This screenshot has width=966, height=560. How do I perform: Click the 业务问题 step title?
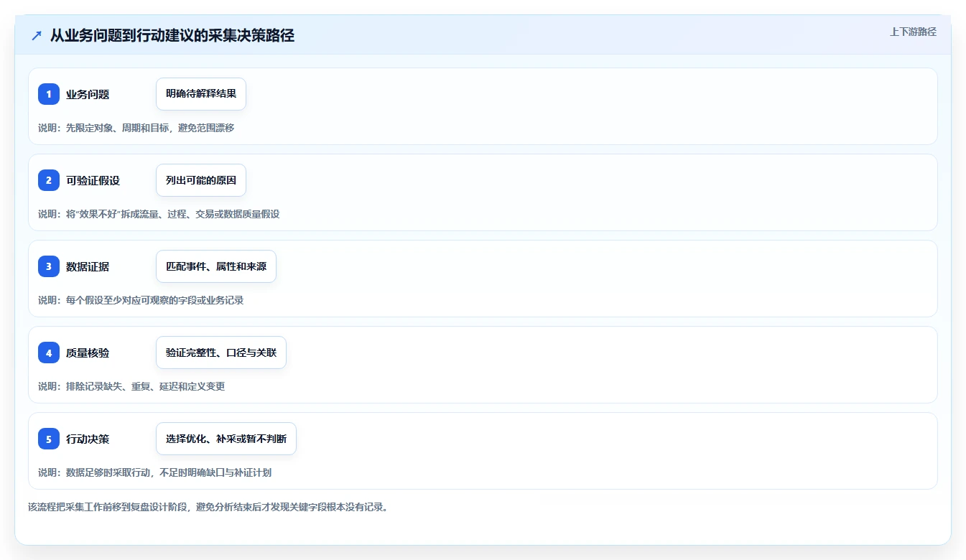88,94
